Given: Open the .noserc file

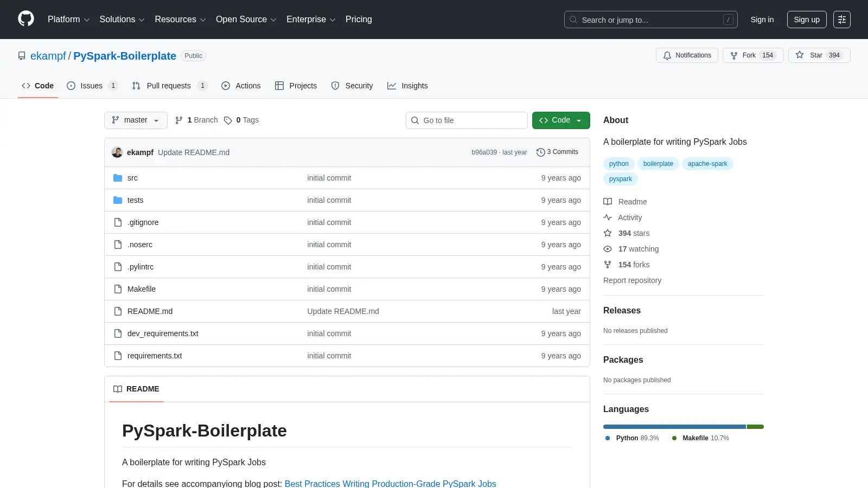Looking at the screenshot, I should coord(140,245).
